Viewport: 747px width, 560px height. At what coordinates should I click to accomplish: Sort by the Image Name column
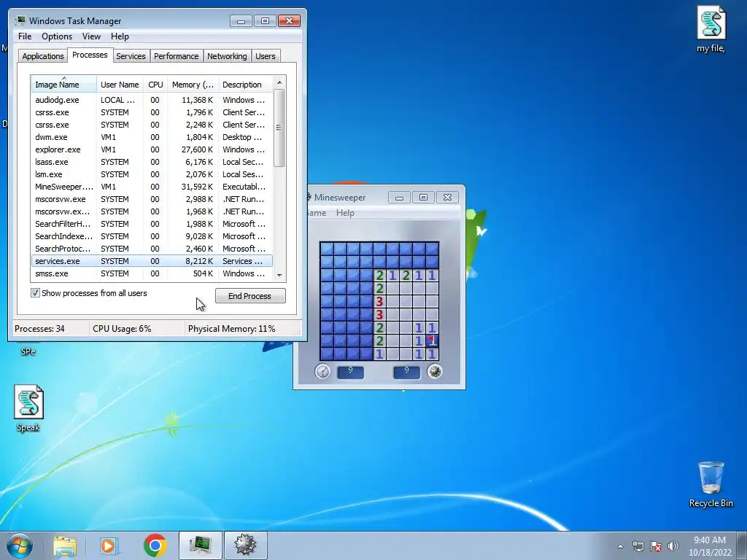pyautogui.click(x=64, y=85)
